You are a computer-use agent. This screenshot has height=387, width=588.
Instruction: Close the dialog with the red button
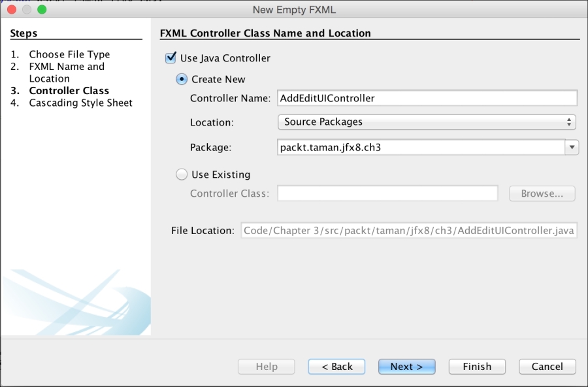pyautogui.click(x=12, y=10)
